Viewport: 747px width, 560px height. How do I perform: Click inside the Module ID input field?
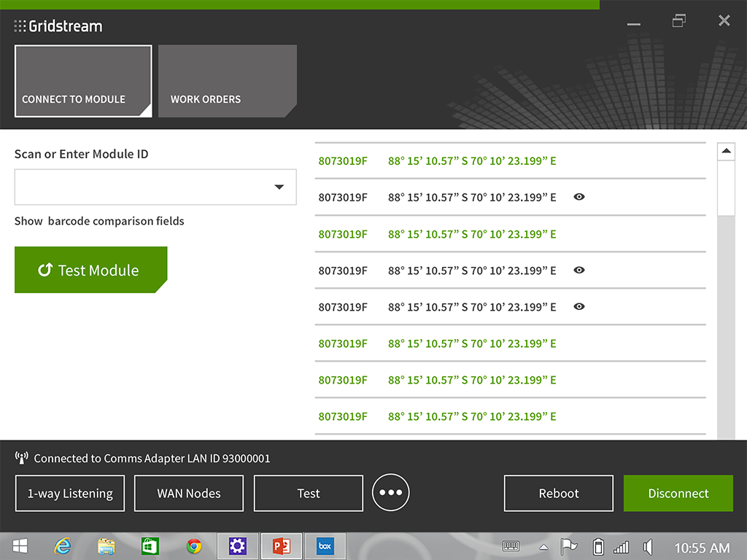[139, 187]
